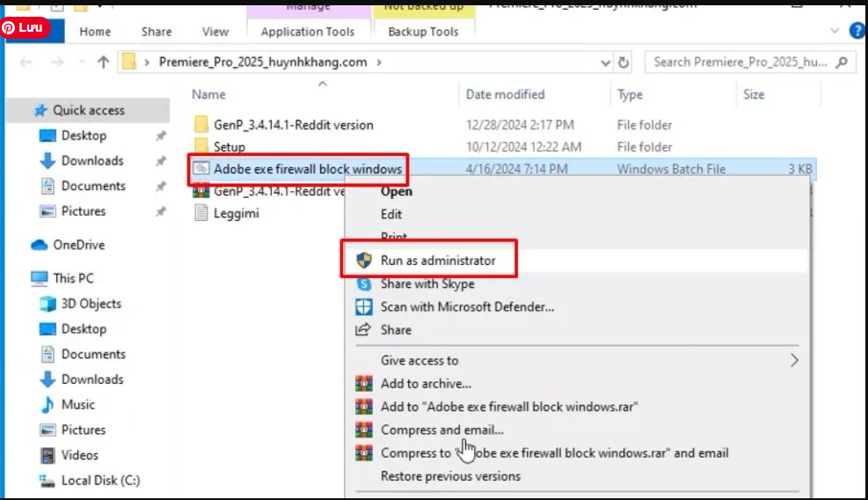Click the OneDrive cloud icon in sidebar
The width and height of the screenshot is (868, 500).
click(40, 246)
